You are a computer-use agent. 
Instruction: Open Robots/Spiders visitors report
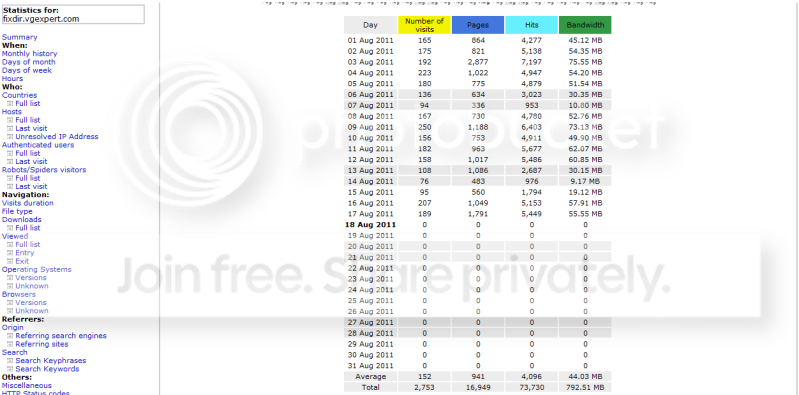coord(44,170)
